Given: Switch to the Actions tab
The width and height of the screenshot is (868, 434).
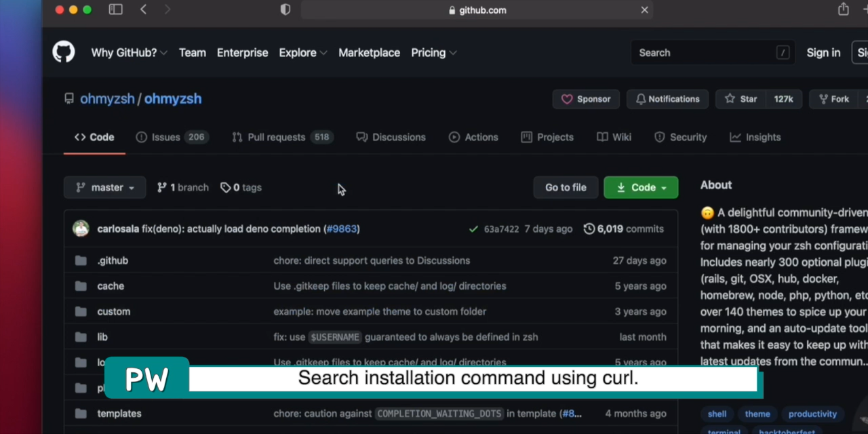Looking at the screenshot, I should tap(473, 137).
